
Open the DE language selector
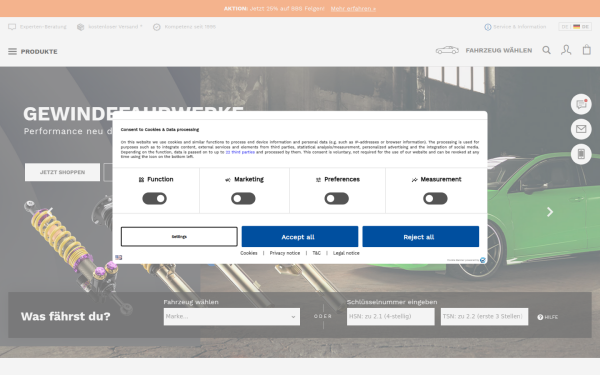[575, 27]
